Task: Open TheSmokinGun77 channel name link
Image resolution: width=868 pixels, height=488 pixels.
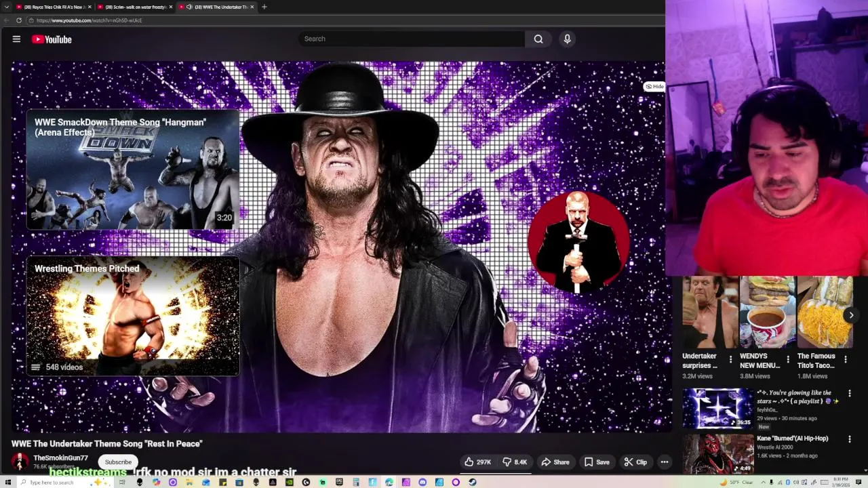Action: pyautogui.click(x=60, y=458)
